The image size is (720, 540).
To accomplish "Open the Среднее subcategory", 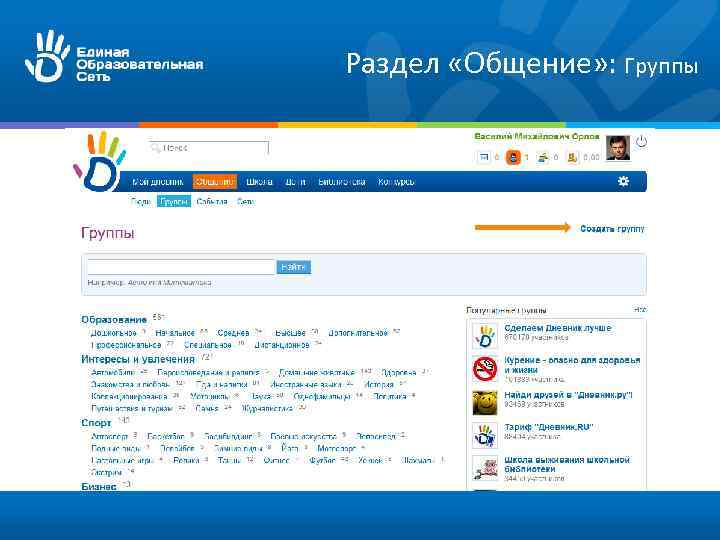I will (x=233, y=333).
